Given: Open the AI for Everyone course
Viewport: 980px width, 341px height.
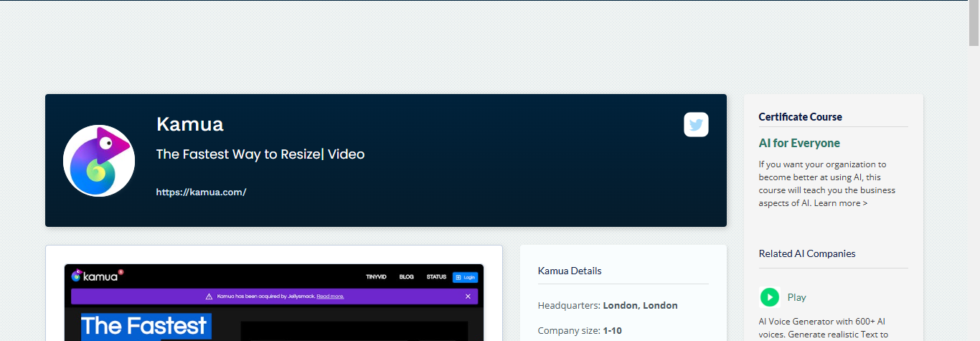Looking at the screenshot, I should (x=798, y=143).
